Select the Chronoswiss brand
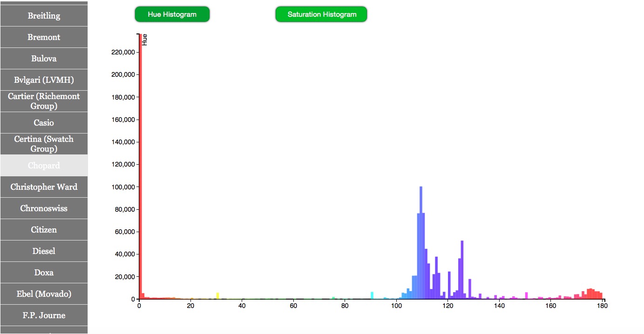644x334 pixels. 44,208
